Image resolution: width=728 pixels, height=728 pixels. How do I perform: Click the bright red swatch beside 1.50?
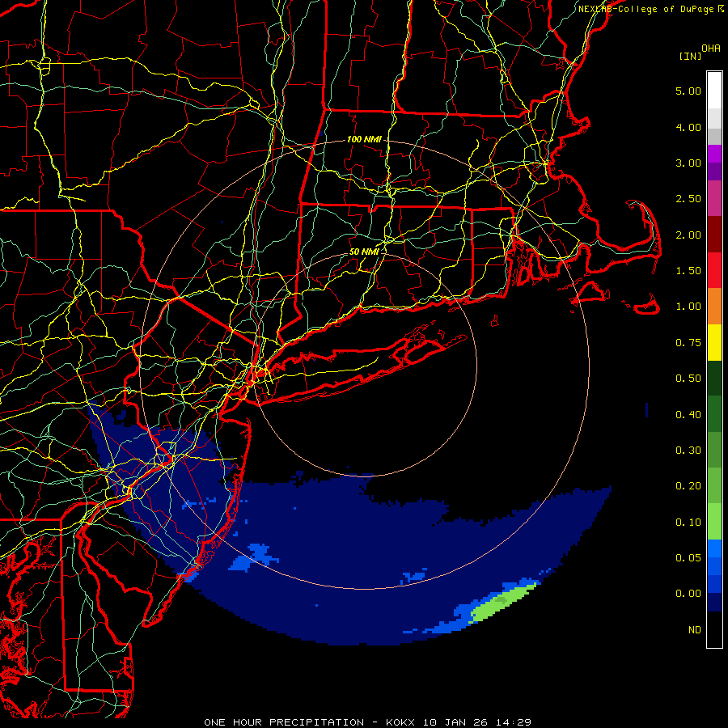pos(714,270)
